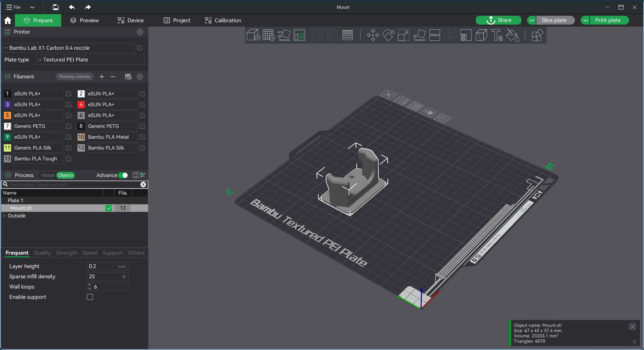Image resolution: width=644 pixels, height=350 pixels.
Task: Edit filament 13 Bambu PLA Tough preset
Action: (x=69, y=159)
